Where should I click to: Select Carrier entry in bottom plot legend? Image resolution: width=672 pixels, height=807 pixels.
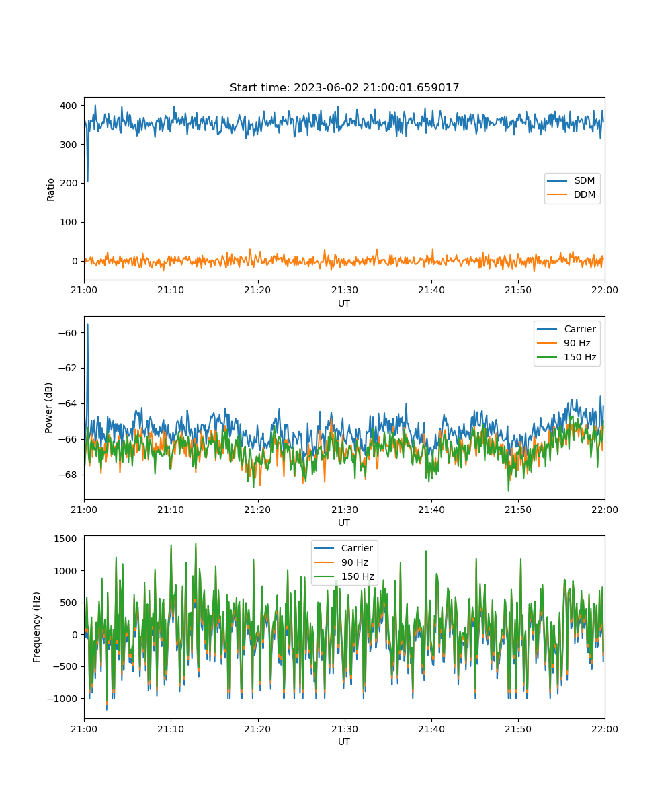point(344,548)
